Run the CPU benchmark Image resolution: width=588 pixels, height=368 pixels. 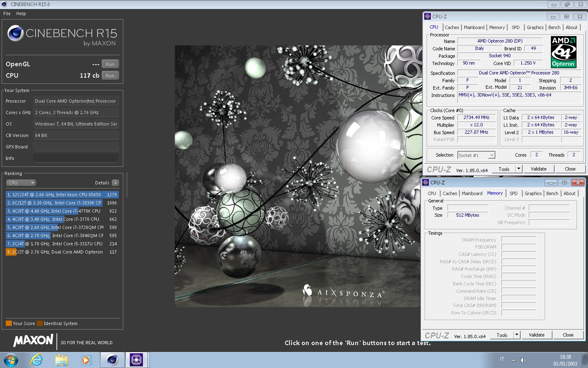point(110,76)
